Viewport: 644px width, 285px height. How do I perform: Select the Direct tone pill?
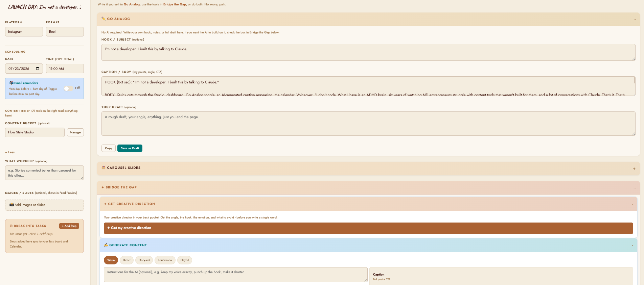click(x=127, y=260)
